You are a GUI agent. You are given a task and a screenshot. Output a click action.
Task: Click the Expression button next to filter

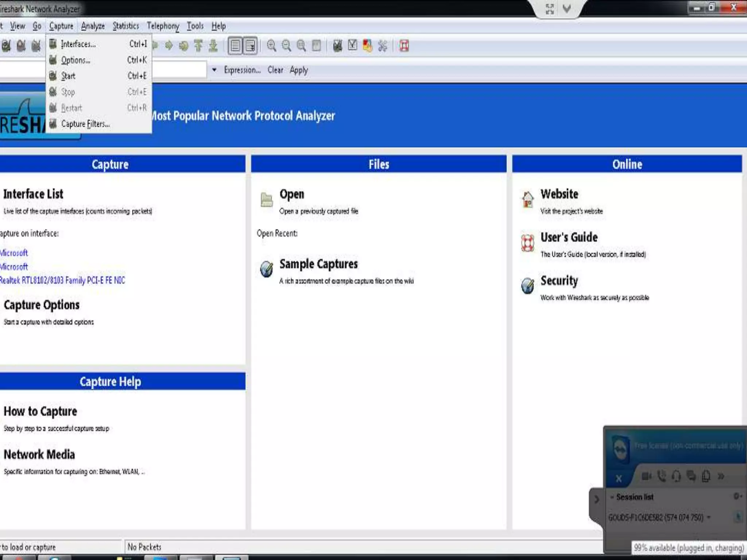(242, 70)
